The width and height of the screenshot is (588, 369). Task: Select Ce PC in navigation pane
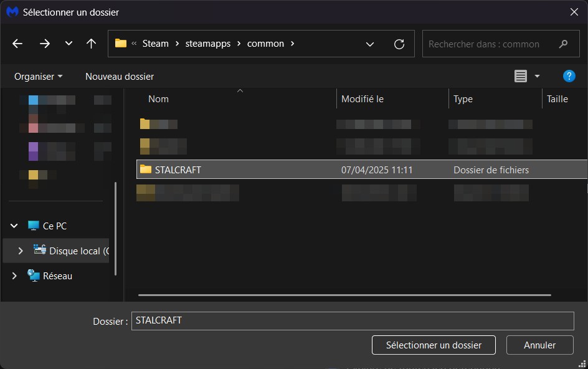tap(55, 226)
